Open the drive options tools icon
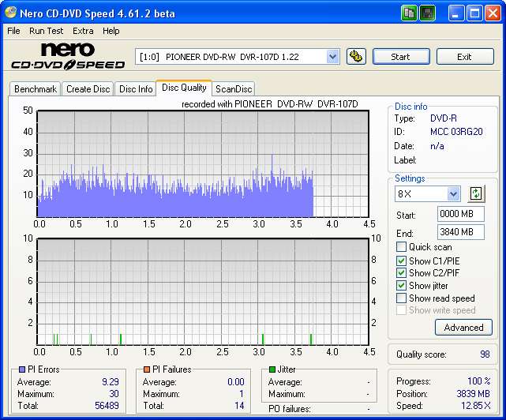 tap(356, 57)
